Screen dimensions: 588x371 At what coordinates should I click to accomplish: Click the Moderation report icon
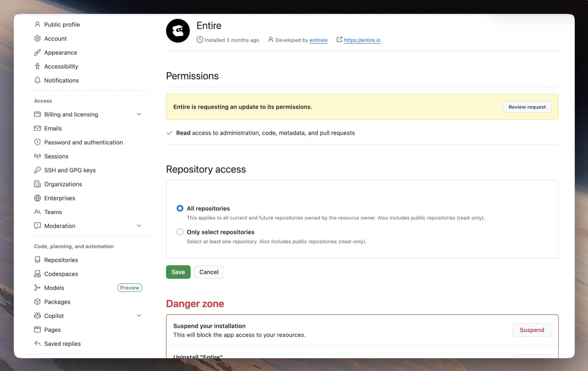pos(38,226)
